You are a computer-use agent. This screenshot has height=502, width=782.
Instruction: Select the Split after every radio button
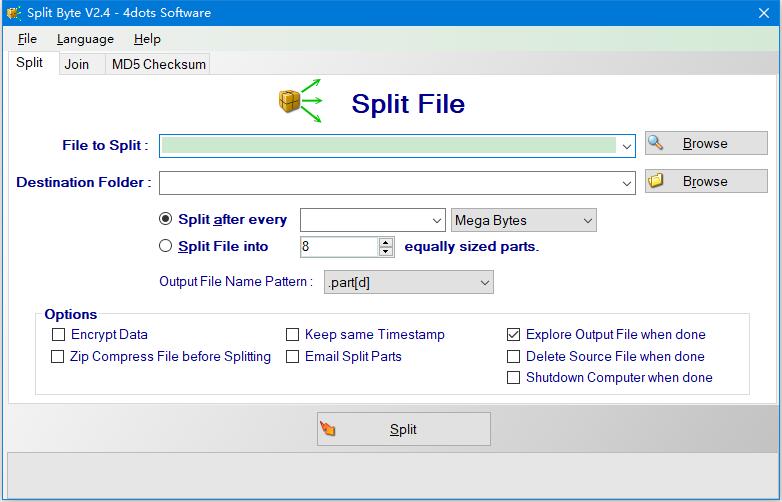coord(166,219)
